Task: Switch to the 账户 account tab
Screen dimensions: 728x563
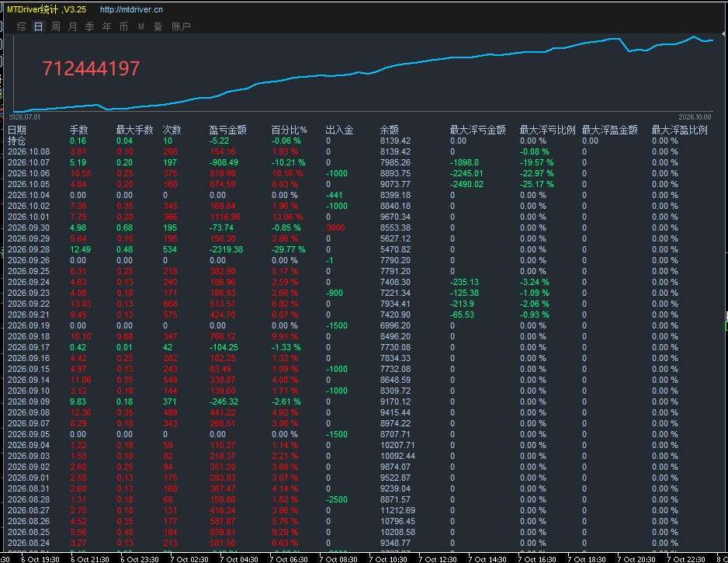Action: click(181, 26)
